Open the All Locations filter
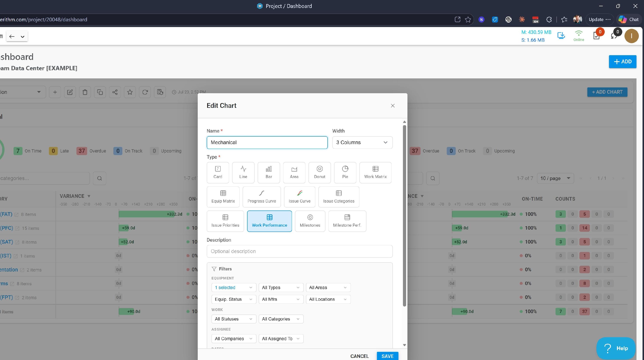644x360 pixels. coord(328,299)
